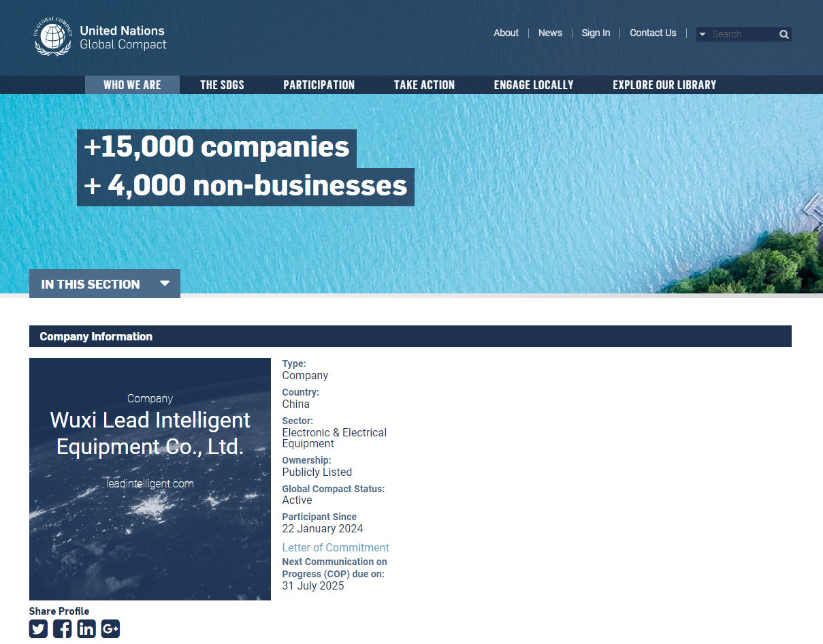Open Explore Our Library menu
This screenshot has height=644, width=823.
click(664, 85)
